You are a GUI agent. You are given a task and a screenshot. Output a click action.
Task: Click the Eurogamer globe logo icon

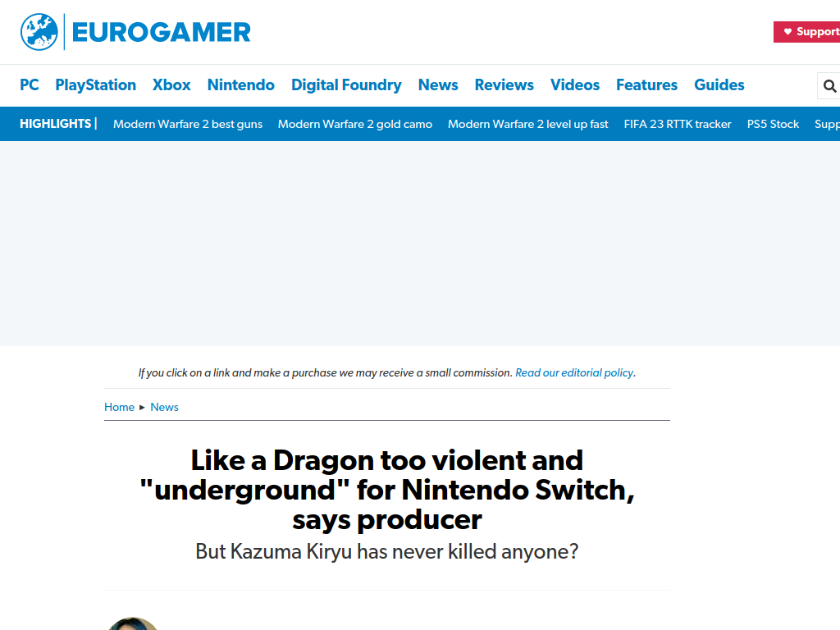[39, 32]
